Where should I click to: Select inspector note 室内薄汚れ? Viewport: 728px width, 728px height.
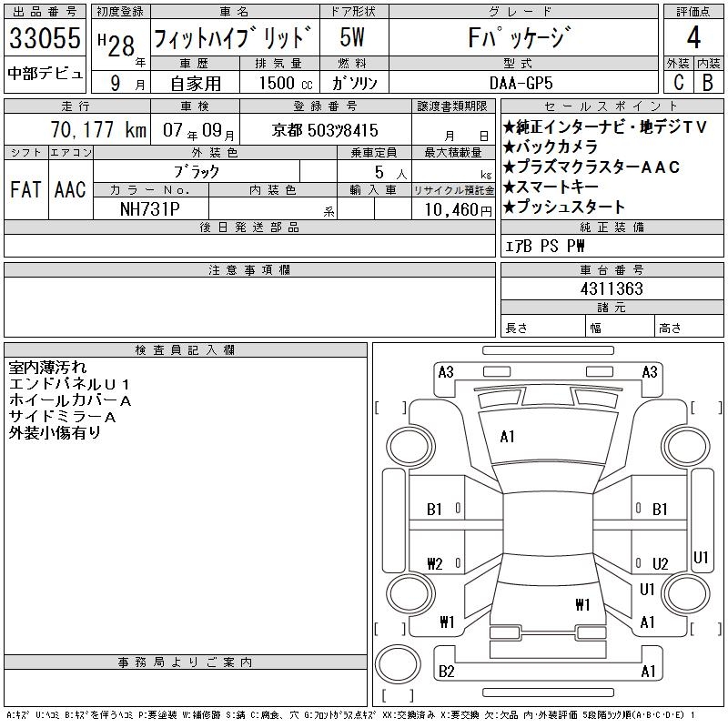pyautogui.click(x=48, y=368)
